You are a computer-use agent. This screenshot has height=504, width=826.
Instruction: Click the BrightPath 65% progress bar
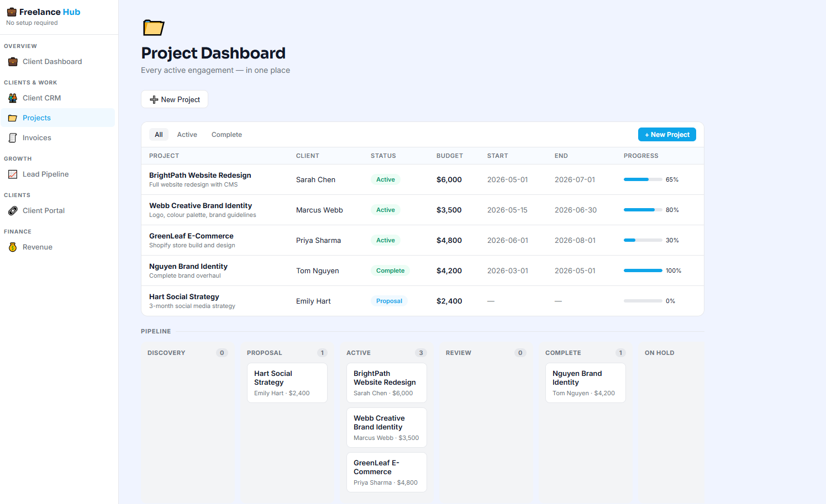click(x=643, y=179)
